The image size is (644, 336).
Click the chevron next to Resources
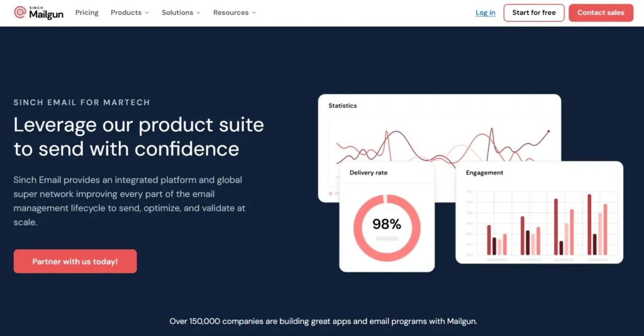253,13
